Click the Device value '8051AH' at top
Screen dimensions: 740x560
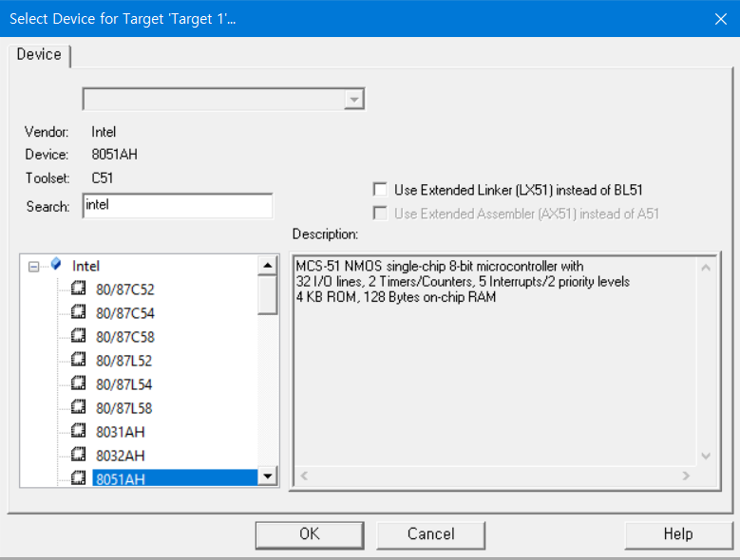[x=114, y=155]
